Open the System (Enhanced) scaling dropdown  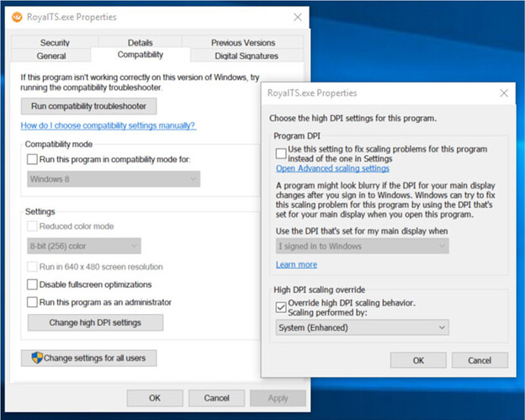pos(362,327)
